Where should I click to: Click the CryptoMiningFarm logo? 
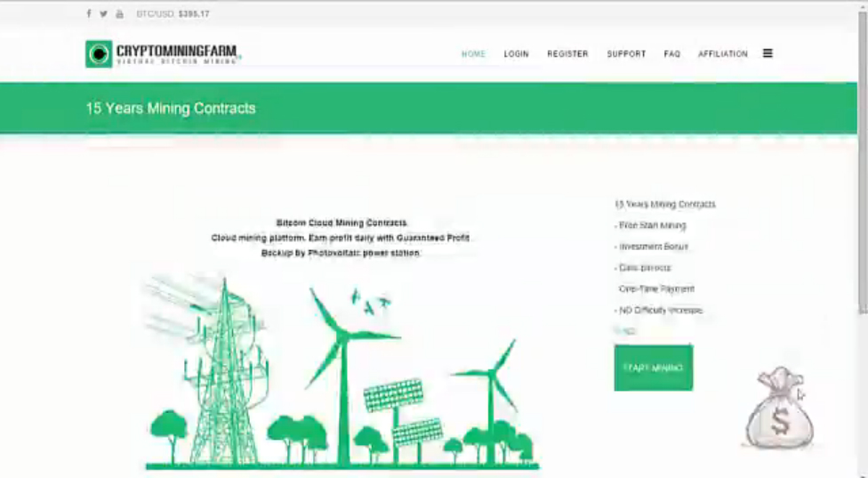pos(164,53)
